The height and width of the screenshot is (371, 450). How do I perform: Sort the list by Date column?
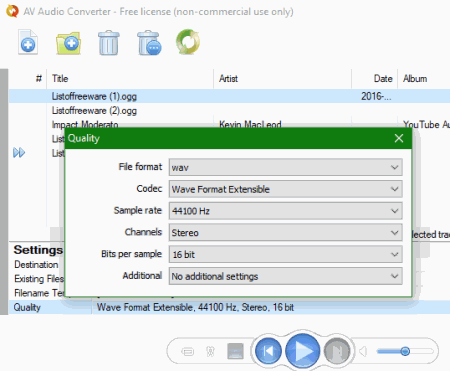tap(374, 79)
